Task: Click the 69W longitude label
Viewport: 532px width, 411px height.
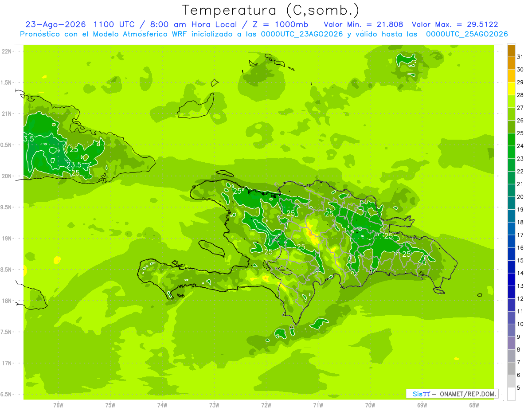Action: 422,405
